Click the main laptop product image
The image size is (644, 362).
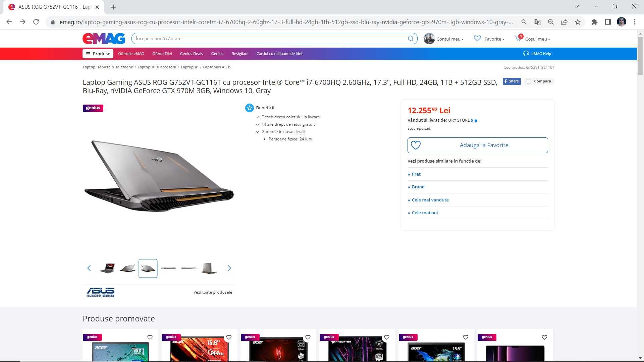pos(159,176)
